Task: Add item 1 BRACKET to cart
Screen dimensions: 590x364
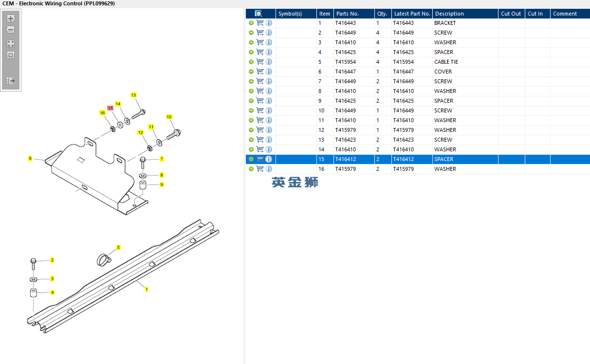Action: pos(260,23)
